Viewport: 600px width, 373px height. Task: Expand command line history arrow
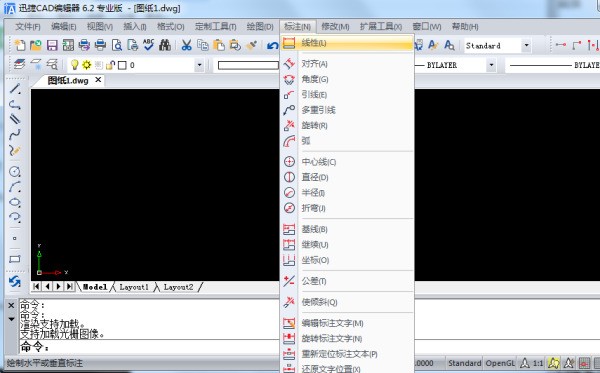11,319
